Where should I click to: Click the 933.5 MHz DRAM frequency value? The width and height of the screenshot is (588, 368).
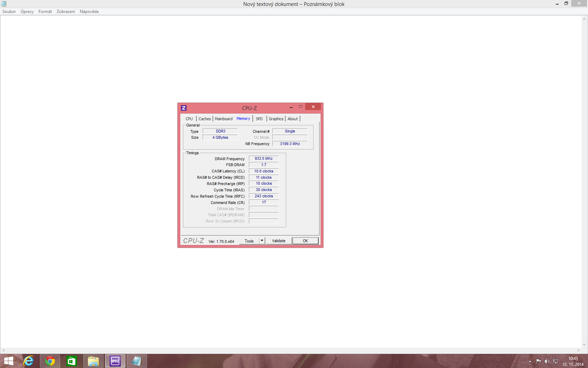click(x=264, y=158)
